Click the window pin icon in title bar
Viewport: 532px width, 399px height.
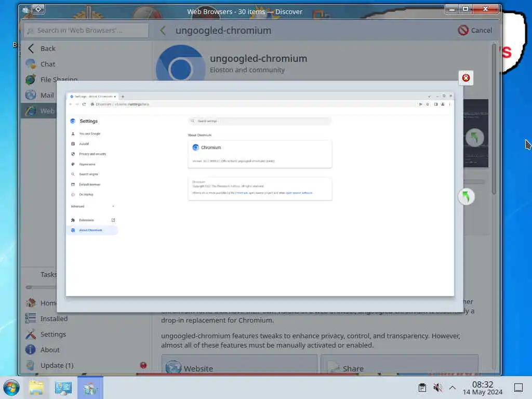(38, 9)
